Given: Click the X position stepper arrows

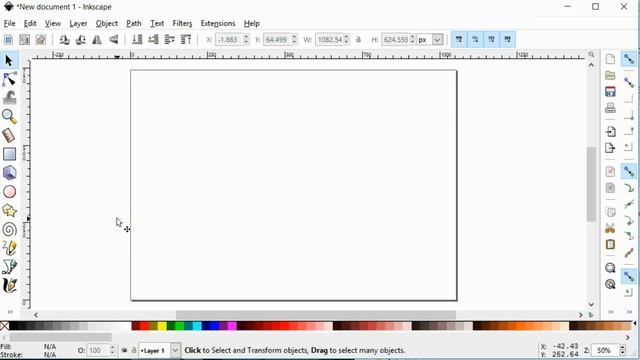Looking at the screenshot, I should tap(246, 40).
